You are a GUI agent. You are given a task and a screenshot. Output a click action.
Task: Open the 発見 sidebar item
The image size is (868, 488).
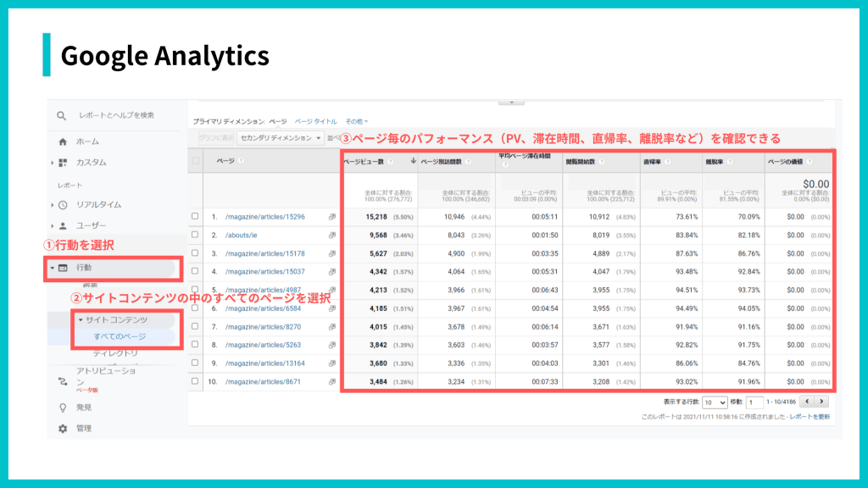tap(84, 408)
